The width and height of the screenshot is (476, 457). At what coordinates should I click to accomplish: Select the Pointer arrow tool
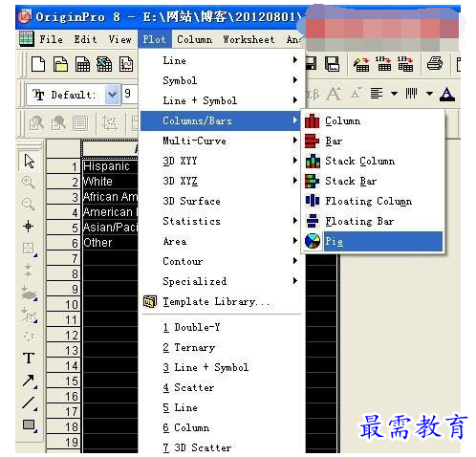(30, 161)
